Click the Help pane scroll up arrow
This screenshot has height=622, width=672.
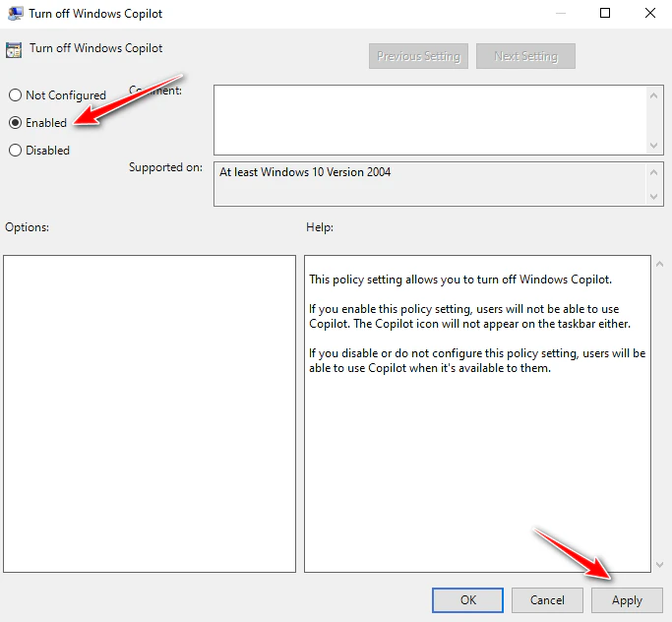click(660, 264)
